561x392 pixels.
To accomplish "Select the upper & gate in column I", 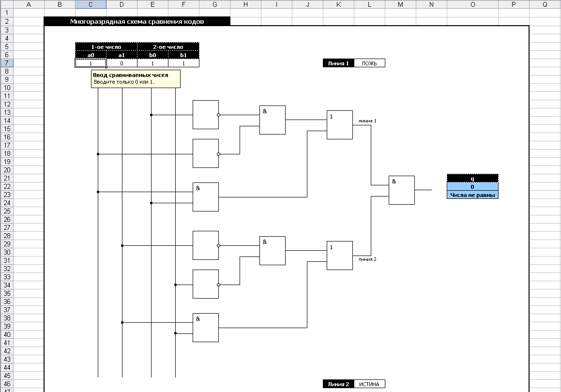I will click(x=273, y=120).
